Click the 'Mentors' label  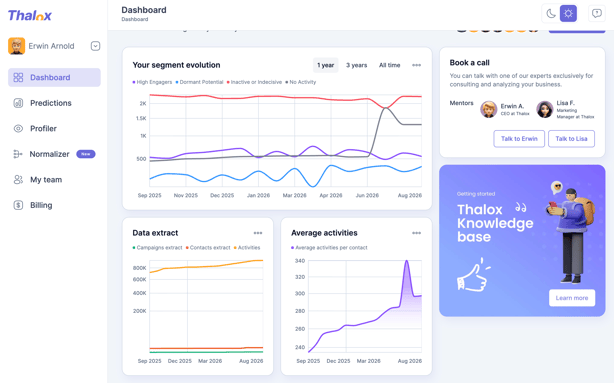point(461,103)
